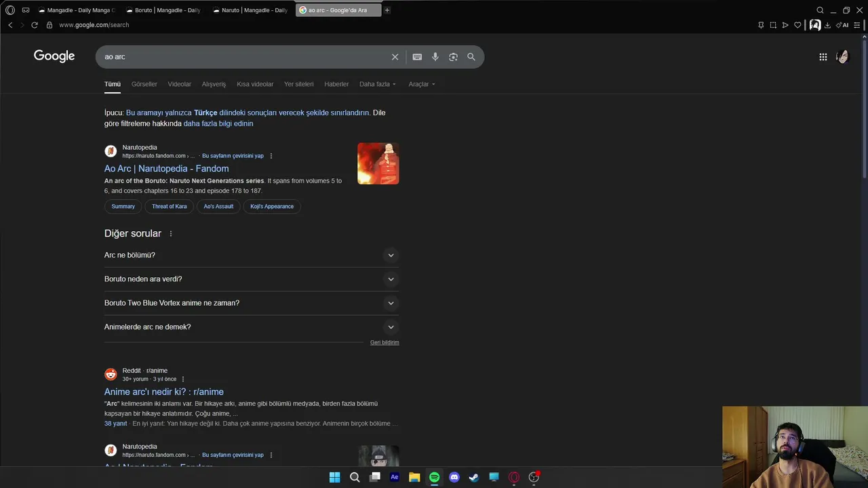Open the Ao Arc result thumbnail image
The height and width of the screenshot is (488, 868).
(x=378, y=163)
